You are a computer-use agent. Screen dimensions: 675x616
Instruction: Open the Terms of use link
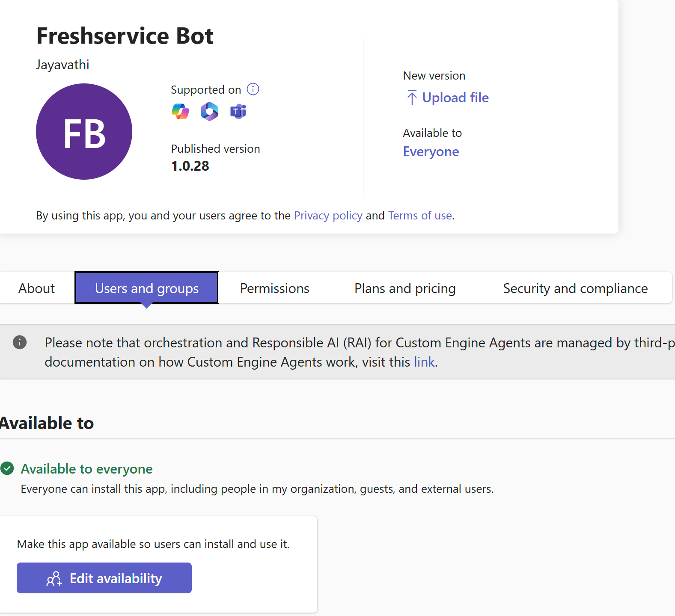[x=420, y=216]
